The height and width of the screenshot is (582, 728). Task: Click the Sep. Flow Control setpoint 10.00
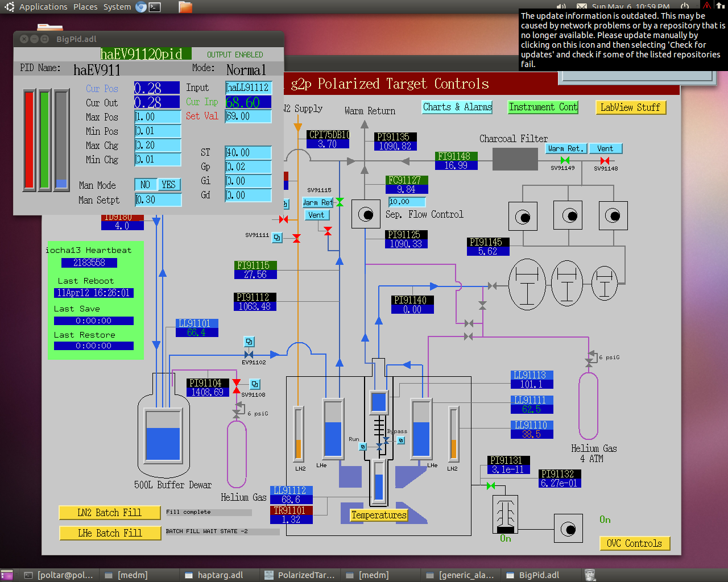[407, 202]
